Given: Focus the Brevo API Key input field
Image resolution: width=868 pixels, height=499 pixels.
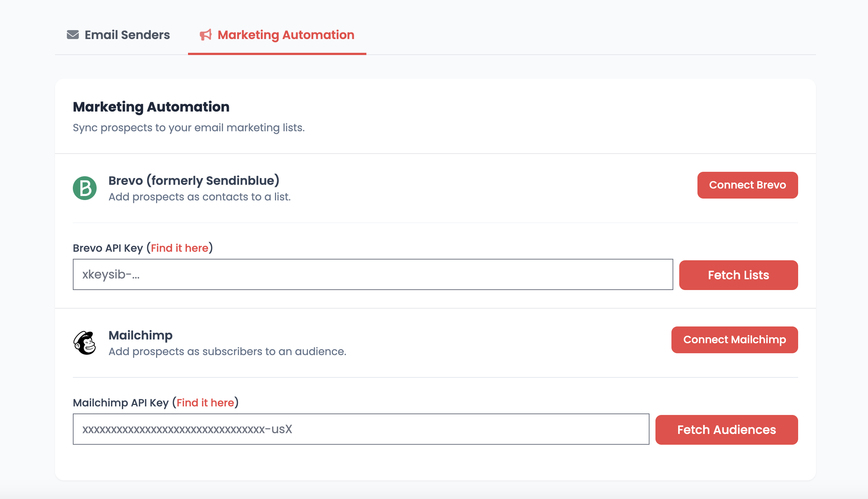Looking at the screenshot, I should pos(372,274).
